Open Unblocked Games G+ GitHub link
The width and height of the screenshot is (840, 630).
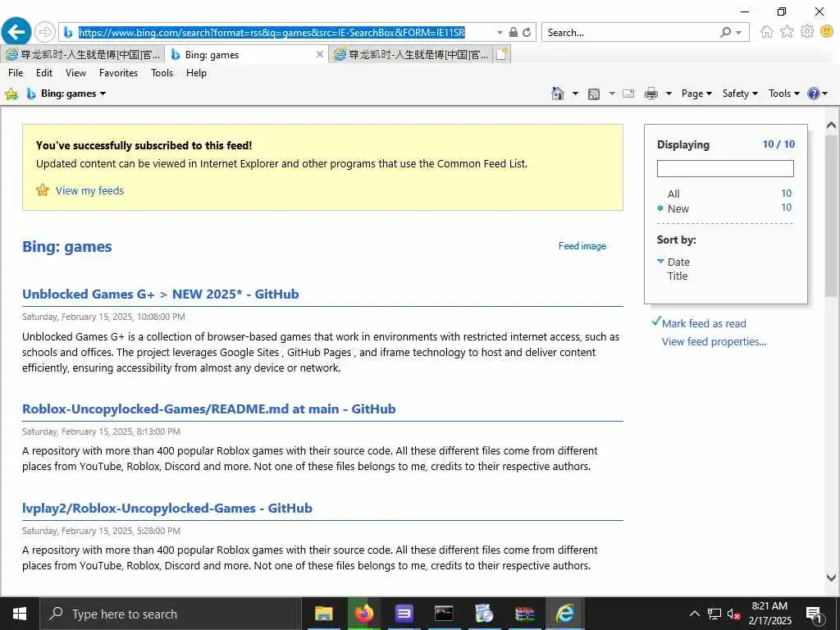(x=160, y=294)
